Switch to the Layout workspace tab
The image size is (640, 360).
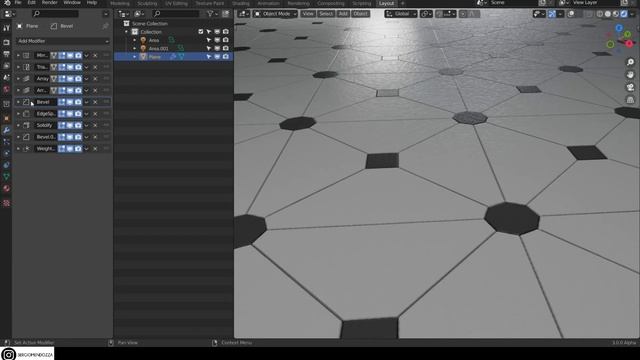click(x=387, y=3)
